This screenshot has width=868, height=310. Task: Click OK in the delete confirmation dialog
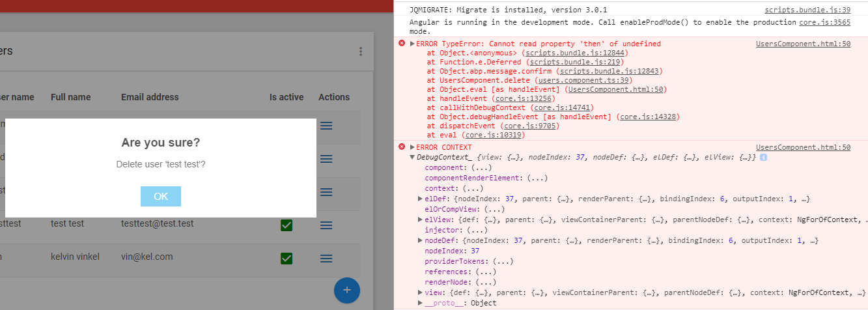coord(161,196)
